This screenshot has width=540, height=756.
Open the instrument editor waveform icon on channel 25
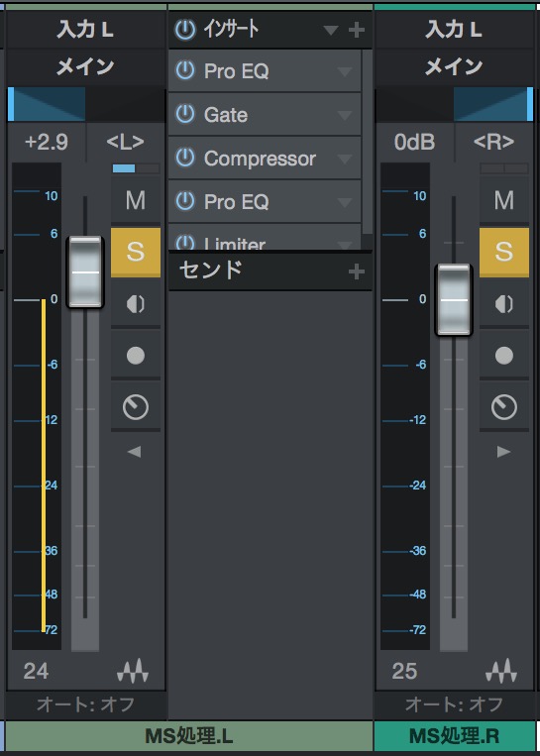[501, 670]
